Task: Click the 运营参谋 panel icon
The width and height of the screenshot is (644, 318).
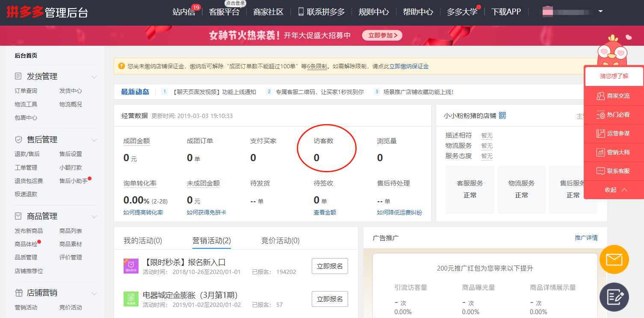Action: tap(600, 133)
